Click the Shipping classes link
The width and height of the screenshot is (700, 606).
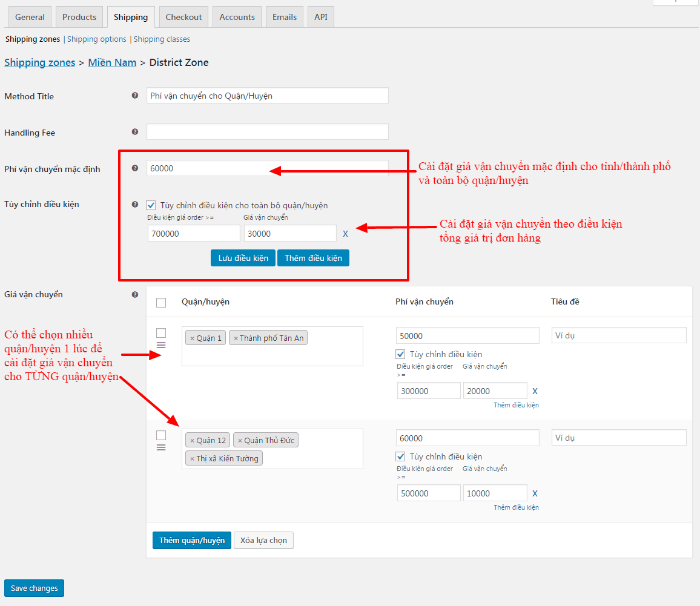click(x=162, y=39)
